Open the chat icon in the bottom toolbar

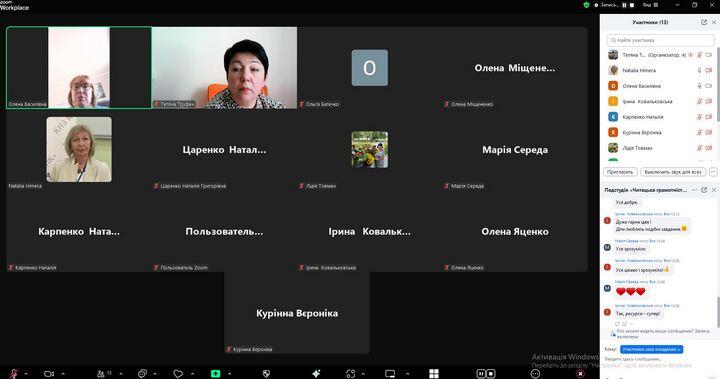[142, 373]
